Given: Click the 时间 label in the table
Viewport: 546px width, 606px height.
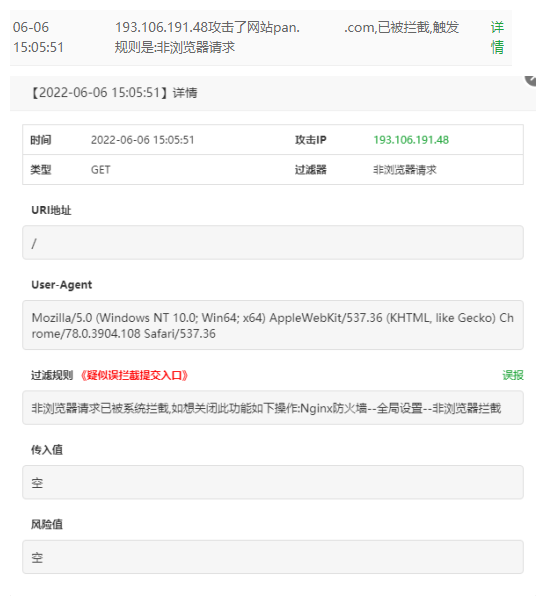Looking at the screenshot, I should tap(41, 140).
